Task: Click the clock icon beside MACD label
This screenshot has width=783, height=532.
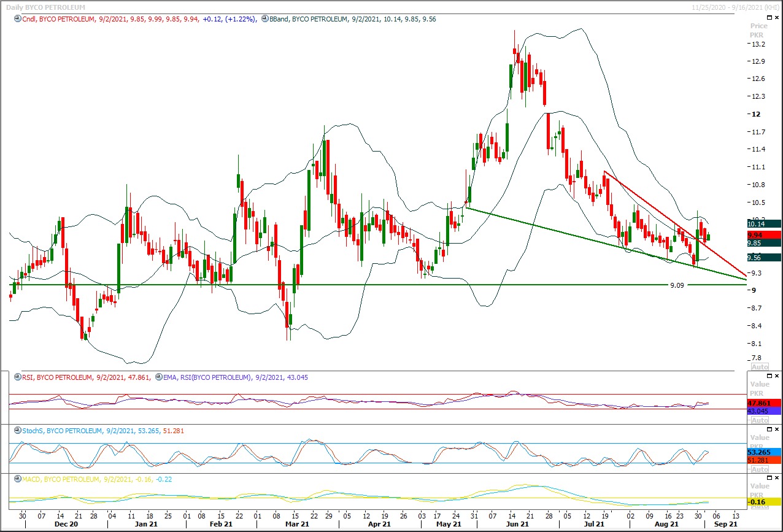Action: click(17, 479)
